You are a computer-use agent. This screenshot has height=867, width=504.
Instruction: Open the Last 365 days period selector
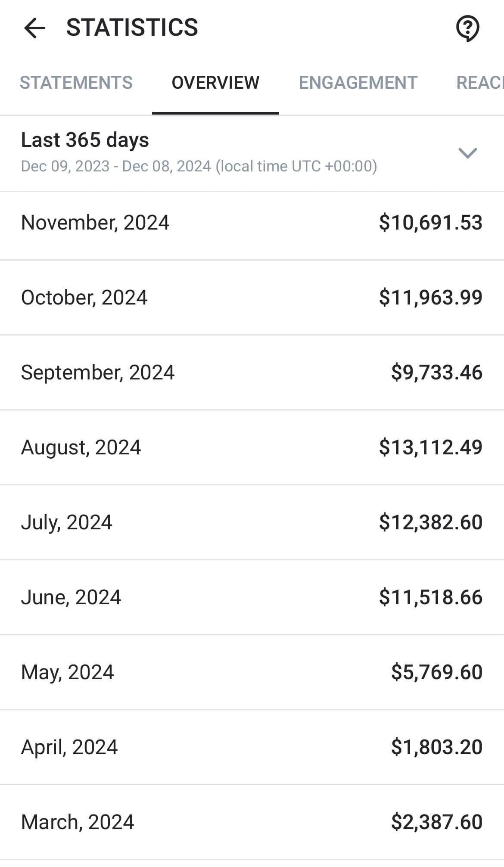coord(85,140)
